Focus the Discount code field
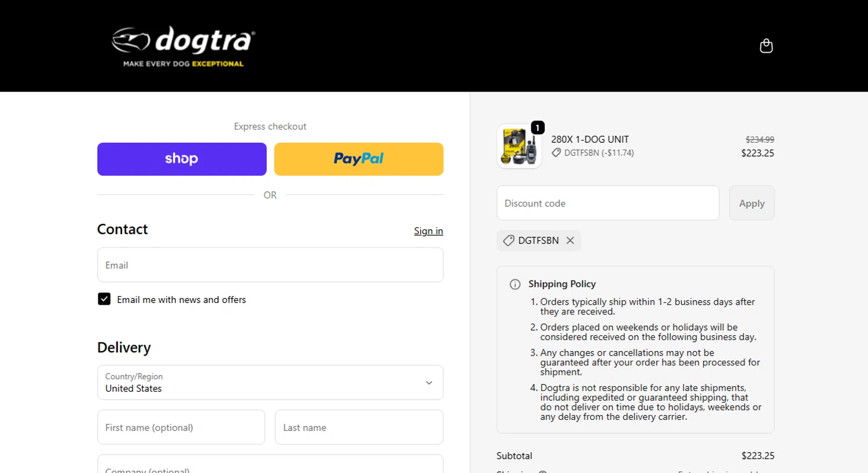The height and width of the screenshot is (473, 868). click(608, 203)
